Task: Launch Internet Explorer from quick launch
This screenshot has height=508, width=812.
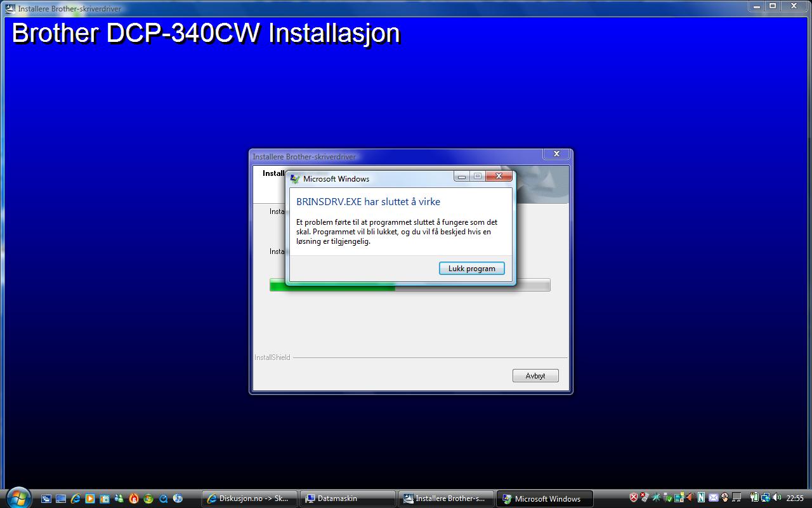Action: [x=75, y=498]
